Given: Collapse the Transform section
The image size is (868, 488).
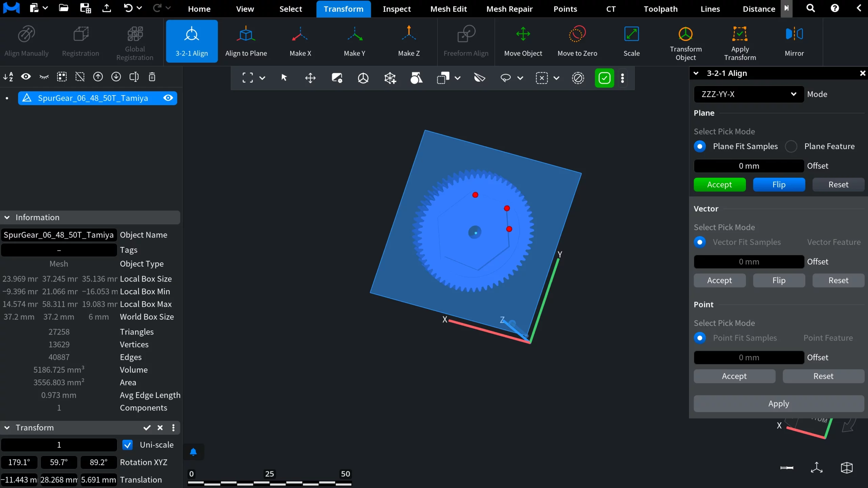Looking at the screenshot, I should pos(7,428).
